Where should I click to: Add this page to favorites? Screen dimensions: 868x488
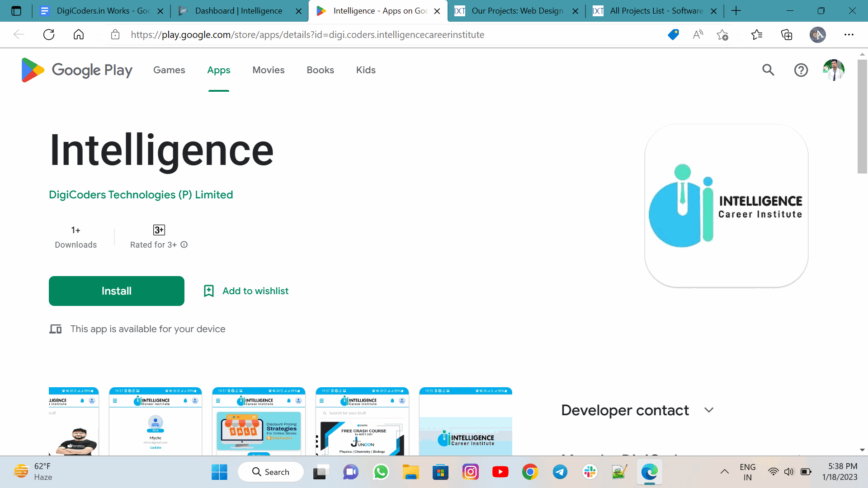tap(722, 35)
